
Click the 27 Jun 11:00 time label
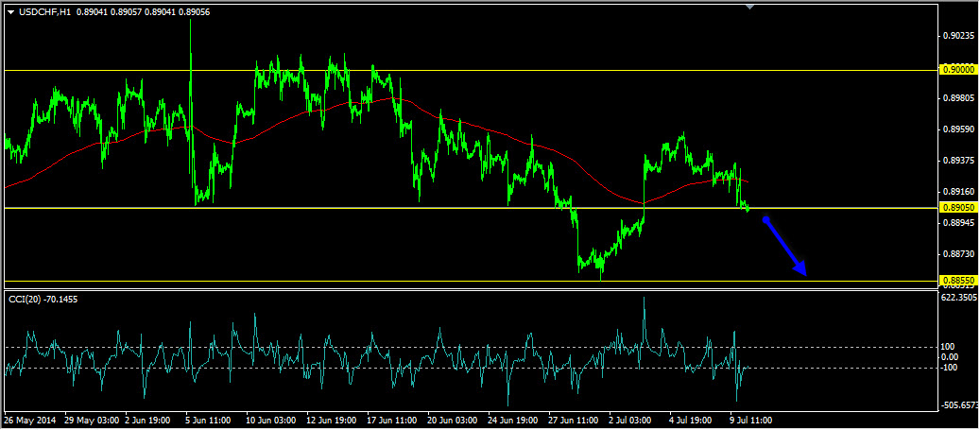(575, 420)
